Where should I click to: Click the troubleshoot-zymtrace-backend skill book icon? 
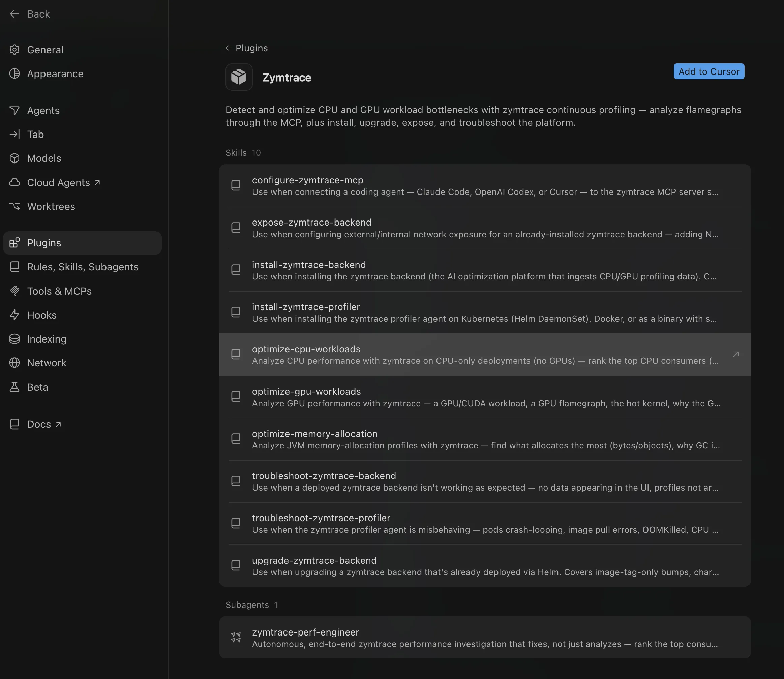tap(236, 481)
